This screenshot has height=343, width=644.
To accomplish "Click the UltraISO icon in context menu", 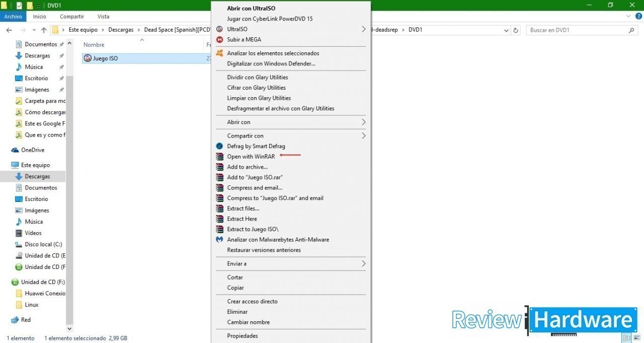I will [219, 29].
